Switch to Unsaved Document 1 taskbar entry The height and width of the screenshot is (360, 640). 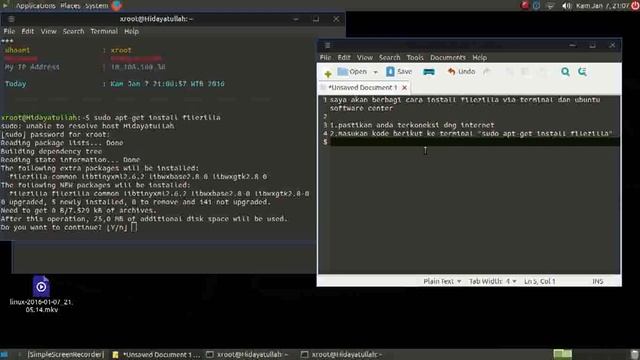157,354
